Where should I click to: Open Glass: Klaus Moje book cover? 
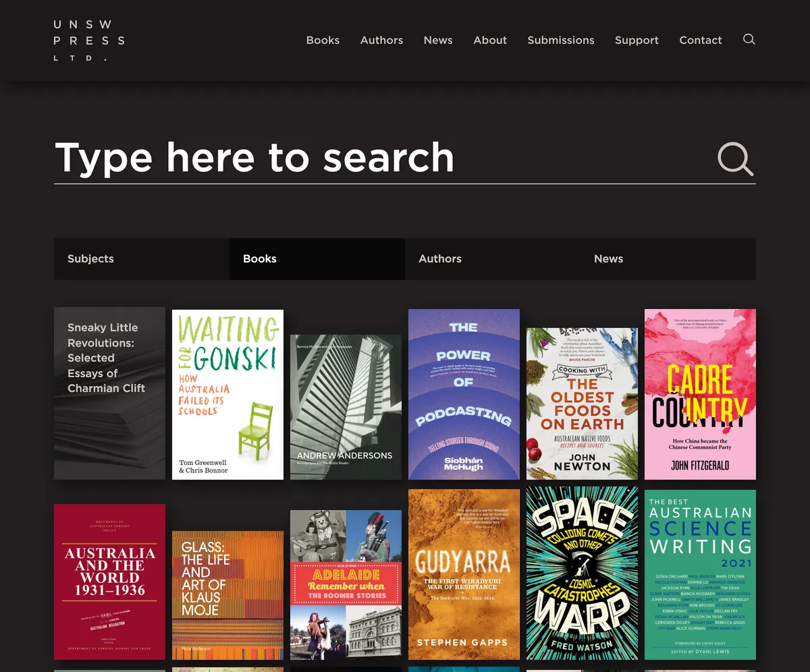[x=227, y=595]
